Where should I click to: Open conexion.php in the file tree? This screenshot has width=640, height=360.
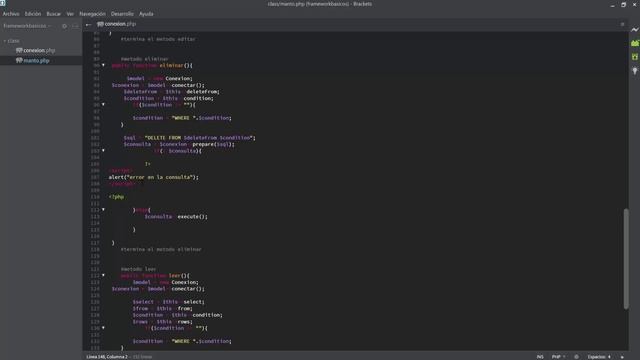tap(39, 51)
